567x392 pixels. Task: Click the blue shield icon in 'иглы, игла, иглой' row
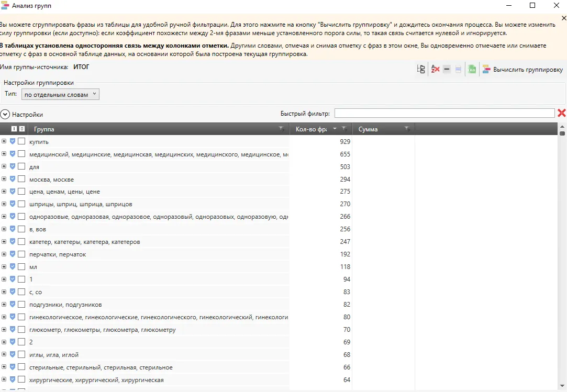[13, 354]
